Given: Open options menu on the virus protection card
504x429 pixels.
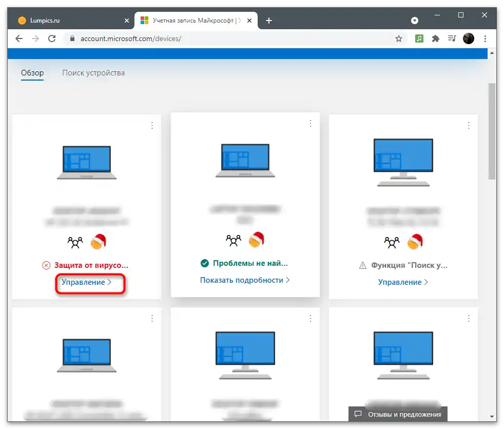Looking at the screenshot, I should [x=152, y=125].
